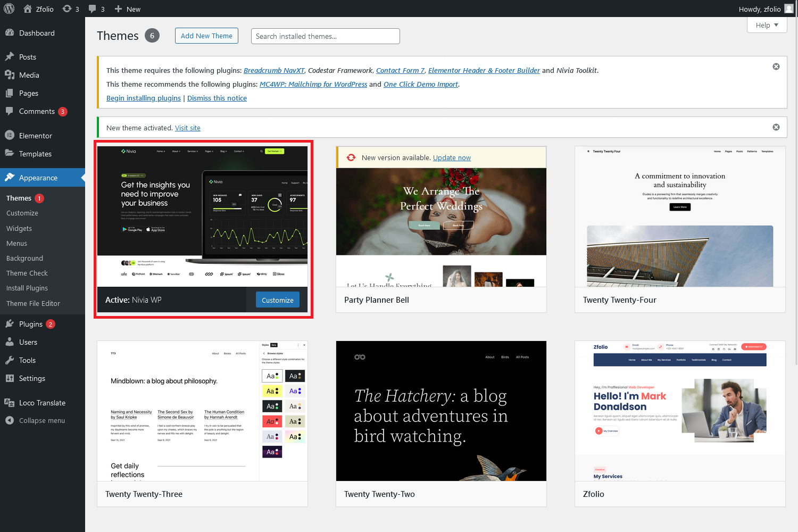Click 'Begin installing plugins' link
The image size is (798, 532).
pyautogui.click(x=144, y=98)
